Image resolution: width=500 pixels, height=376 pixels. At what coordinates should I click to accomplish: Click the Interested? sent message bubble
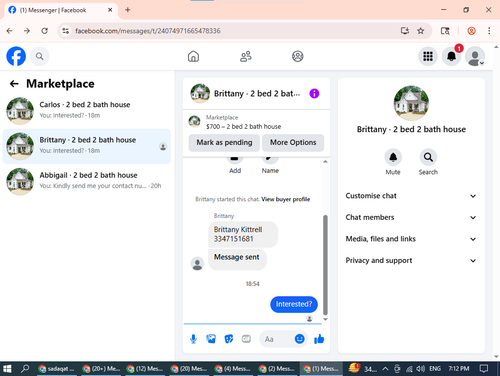(294, 304)
